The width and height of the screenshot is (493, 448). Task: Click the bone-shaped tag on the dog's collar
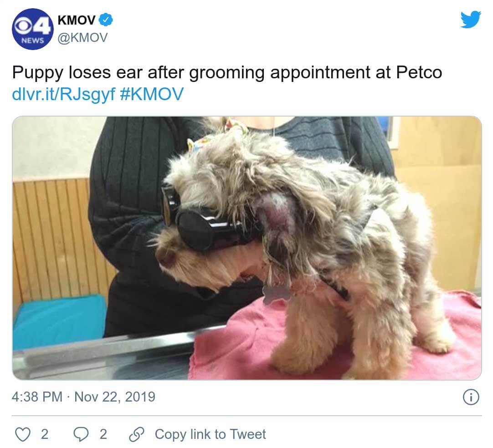(x=277, y=295)
